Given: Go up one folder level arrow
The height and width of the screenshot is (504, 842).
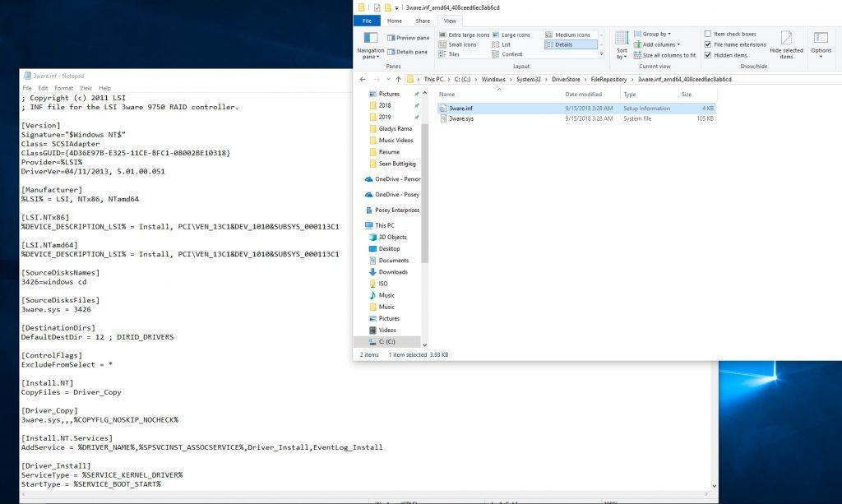Looking at the screenshot, I should click(398, 80).
